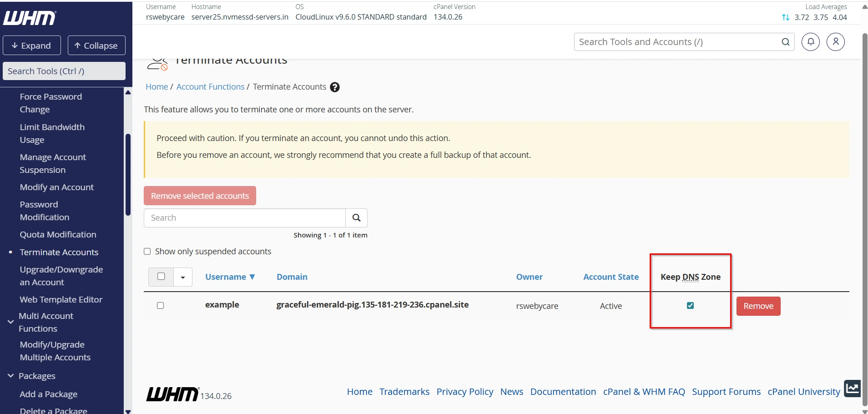Open Manage Account Suspension
Viewport: 868px width, 414px height.
[53, 163]
